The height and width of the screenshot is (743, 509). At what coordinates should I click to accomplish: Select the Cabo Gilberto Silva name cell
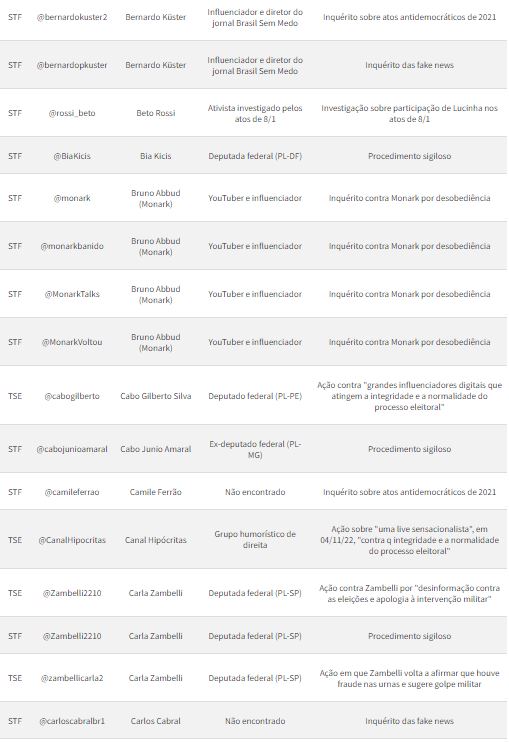click(156, 396)
